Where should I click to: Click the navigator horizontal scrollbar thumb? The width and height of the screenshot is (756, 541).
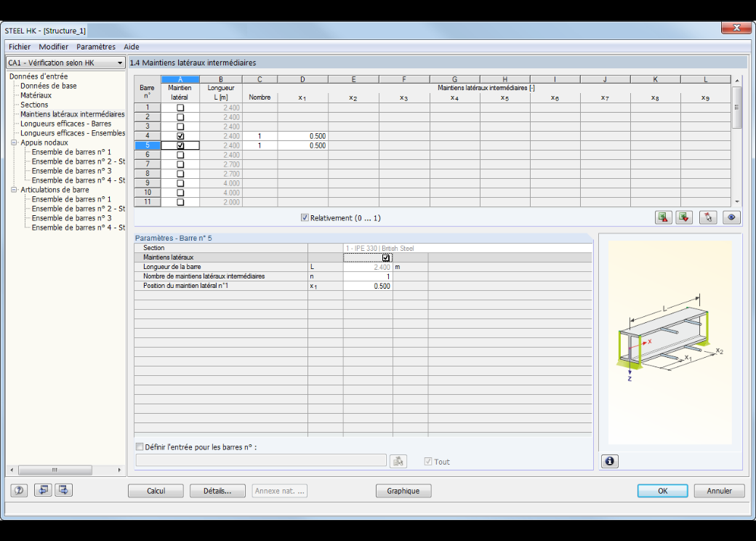tap(55, 470)
